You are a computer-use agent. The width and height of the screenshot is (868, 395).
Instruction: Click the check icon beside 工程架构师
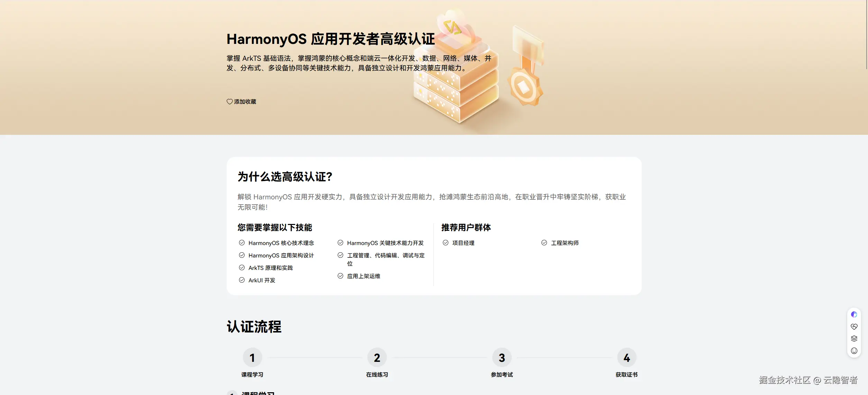[544, 243]
